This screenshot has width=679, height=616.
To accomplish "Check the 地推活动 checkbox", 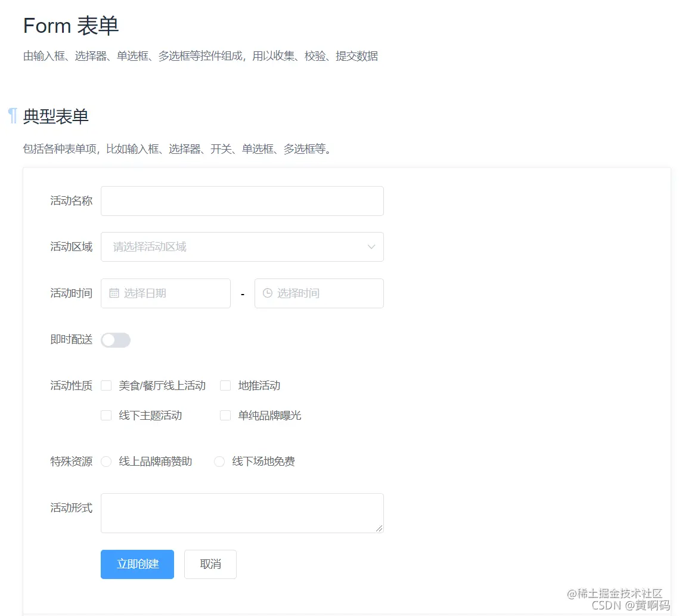I will pyautogui.click(x=225, y=386).
